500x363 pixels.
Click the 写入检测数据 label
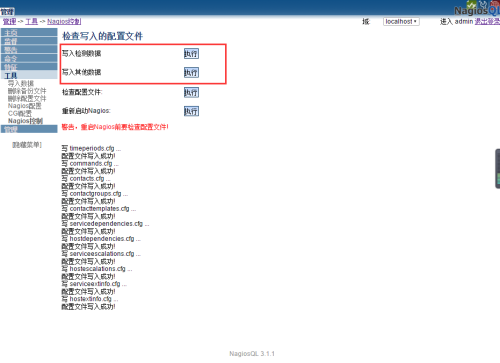click(x=81, y=54)
